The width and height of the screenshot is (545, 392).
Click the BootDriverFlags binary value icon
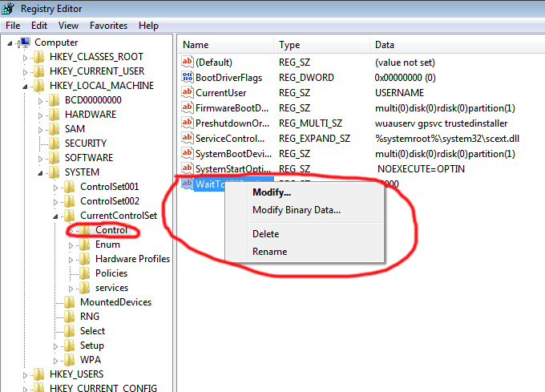(x=188, y=78)
